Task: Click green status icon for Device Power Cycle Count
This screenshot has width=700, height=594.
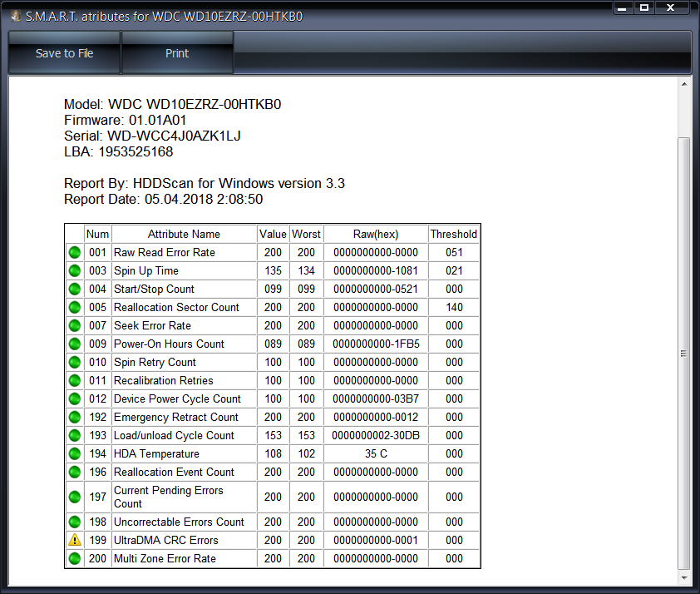Action: coord(75,398)
